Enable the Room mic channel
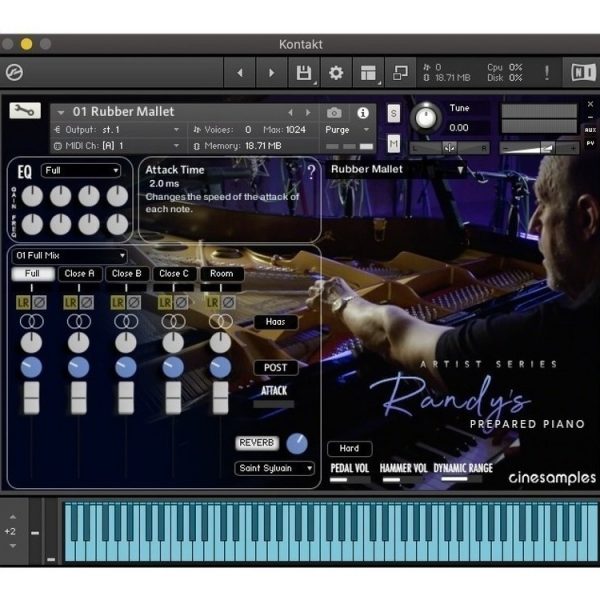Screen dimensions: 600x600 [222, 274]
